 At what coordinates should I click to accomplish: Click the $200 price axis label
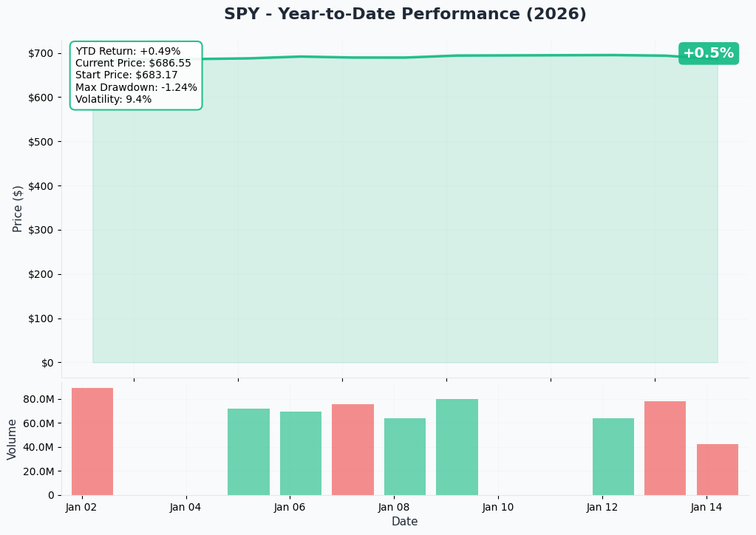[x=41, y=275]
